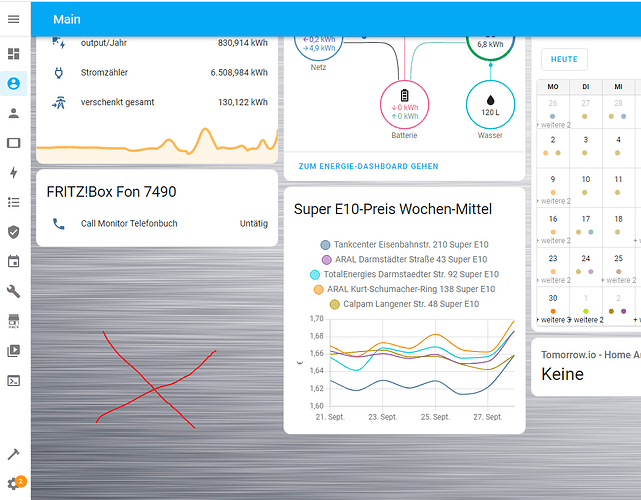Open the Terminal sidebar icon
Viewport: 641px width, 500px height.
[13, 380]
